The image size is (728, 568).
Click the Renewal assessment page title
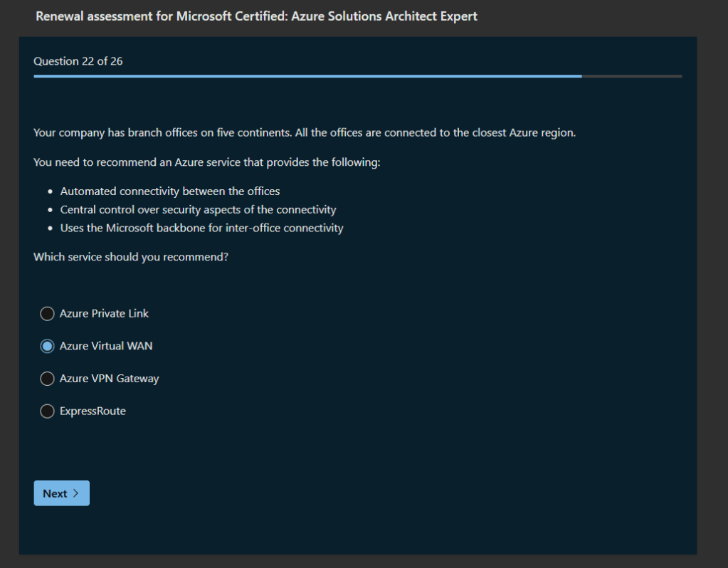(256, 16)
